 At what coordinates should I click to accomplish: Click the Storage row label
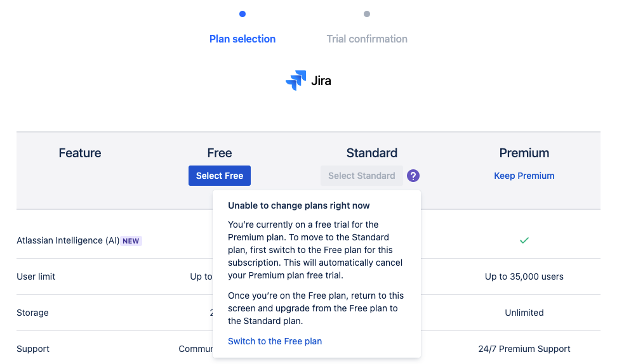coord(32,313)
